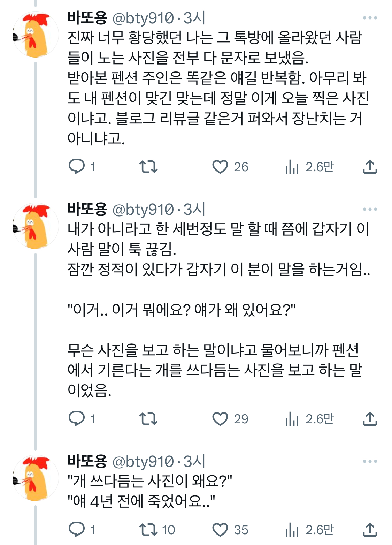Image resolution: width=392 pixels, height=545 pixels.
Task: Open rooster profile picture on first tweet
Action: [x=36, y=35]
